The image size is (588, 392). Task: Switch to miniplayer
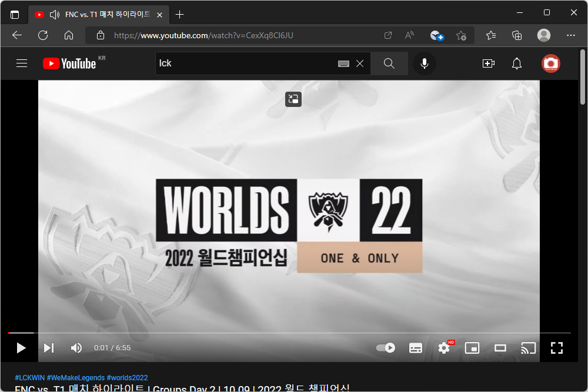click(x=472, y=348)
